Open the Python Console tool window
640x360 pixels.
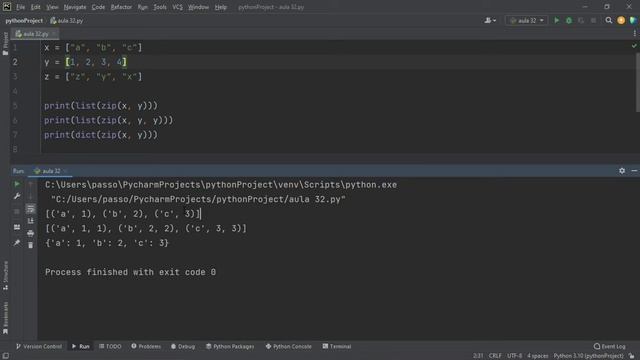[289, 346]
